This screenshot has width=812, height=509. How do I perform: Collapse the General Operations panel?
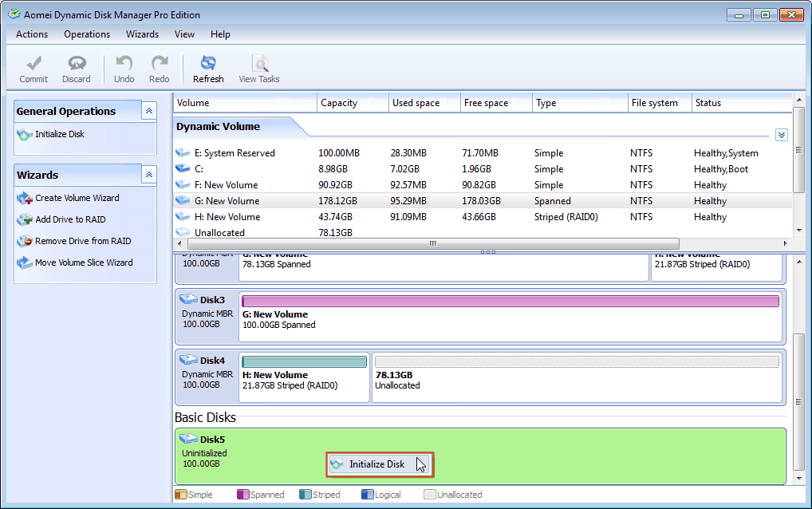pyautogui.click(x=148, y=111)
